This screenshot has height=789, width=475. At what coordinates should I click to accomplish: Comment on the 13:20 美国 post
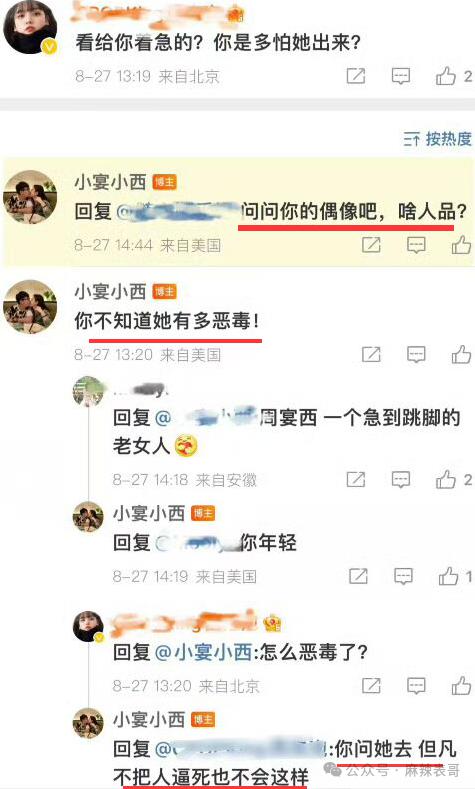[x=416, y=354]
